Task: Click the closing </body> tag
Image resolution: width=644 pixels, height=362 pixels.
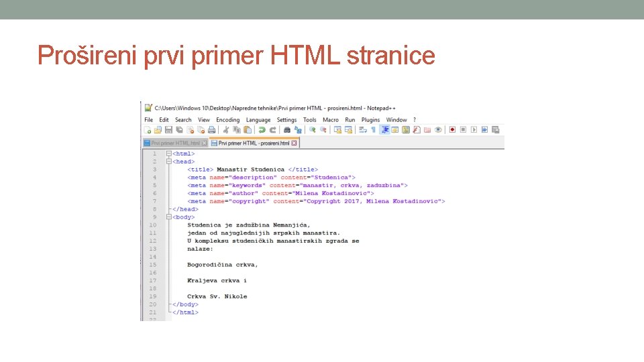Action: [x=185, y=304]
